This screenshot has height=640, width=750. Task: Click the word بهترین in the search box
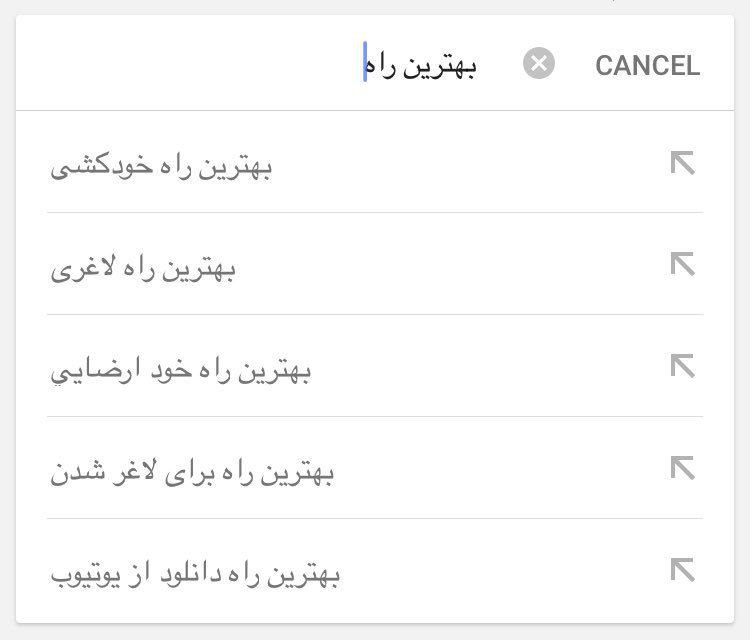(x=445, y=66)
